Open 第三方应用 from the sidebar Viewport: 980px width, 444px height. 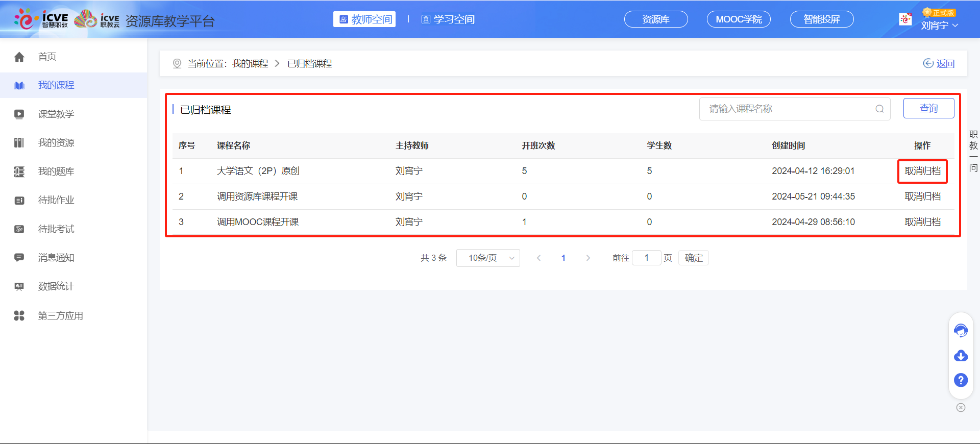(x=60, y=316)
